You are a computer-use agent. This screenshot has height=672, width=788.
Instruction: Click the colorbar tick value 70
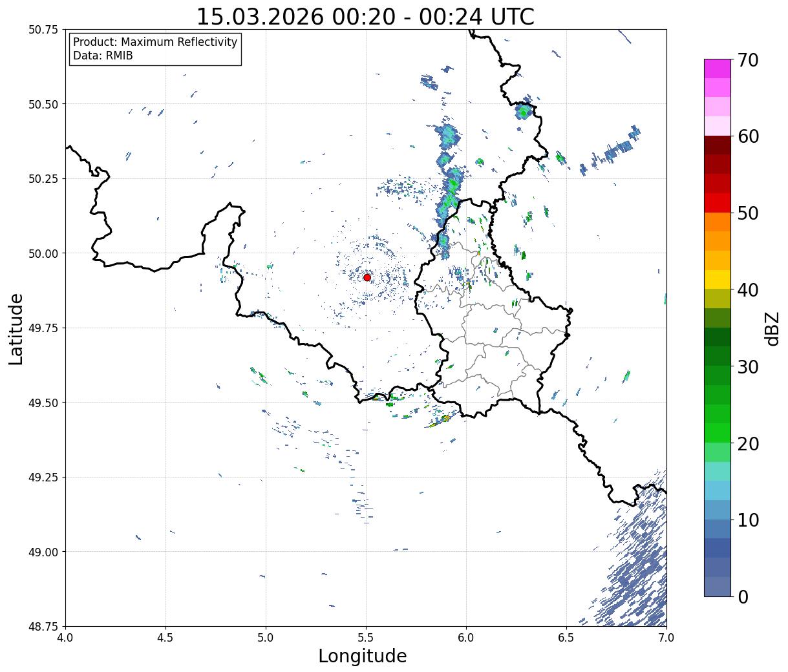click(x=747, y=60)
